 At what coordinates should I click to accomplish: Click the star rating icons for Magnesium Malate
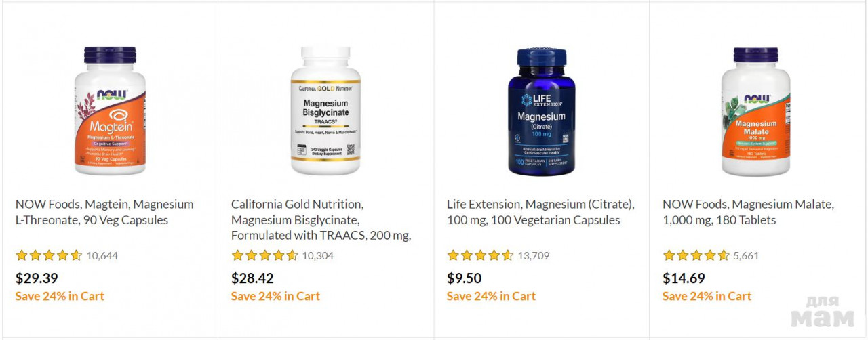tap(696, 255)
